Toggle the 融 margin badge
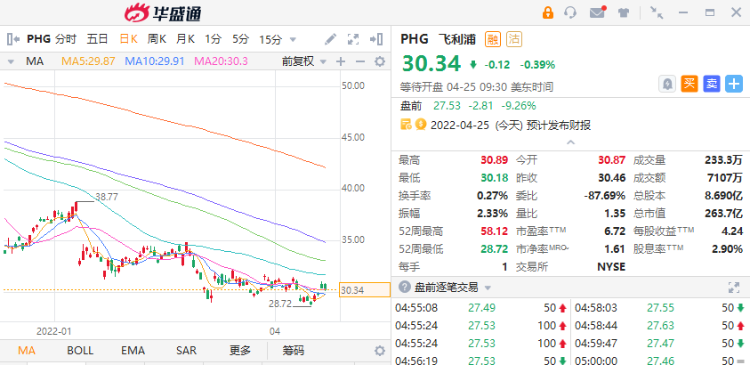The image size is (750, 365). click(492, 39)
